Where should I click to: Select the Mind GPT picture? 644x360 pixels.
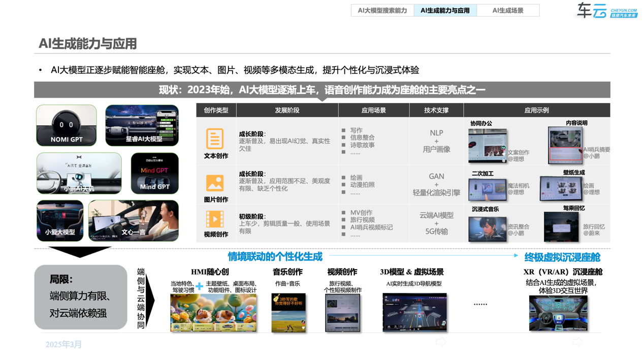point(154,173)
